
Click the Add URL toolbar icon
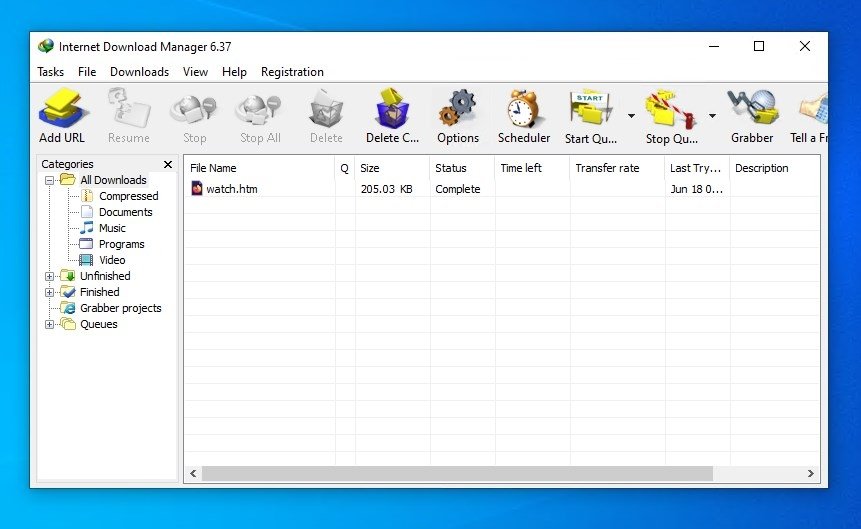[62, 108]
